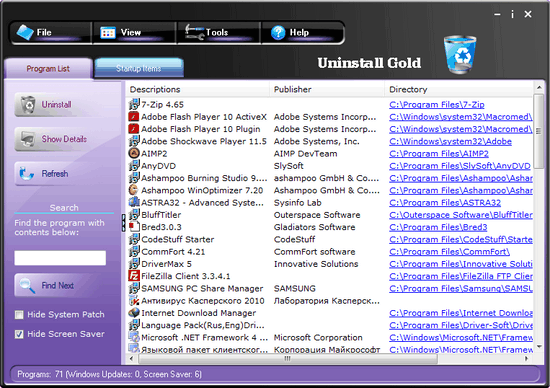Switch to the Startup Items tab
550x388 pixels.
139,68
